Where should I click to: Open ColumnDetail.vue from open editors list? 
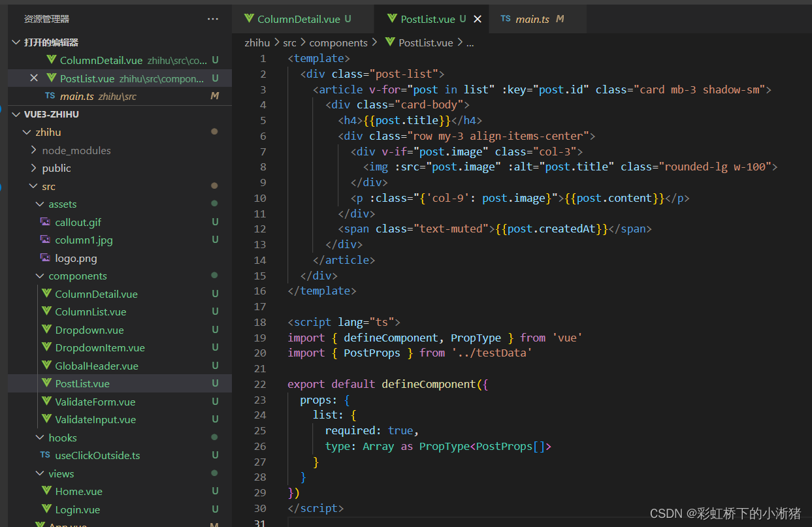120,60
